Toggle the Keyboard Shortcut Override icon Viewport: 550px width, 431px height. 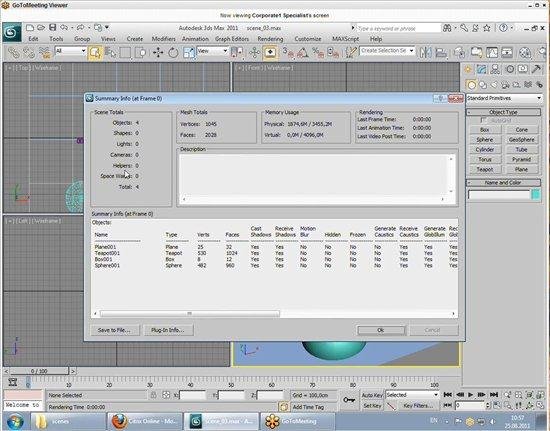click(x=270, y=53)
